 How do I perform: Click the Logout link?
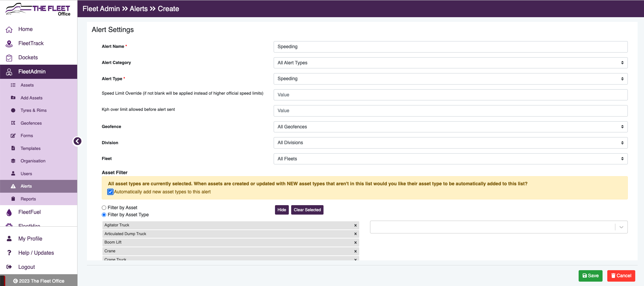point(27,267)
